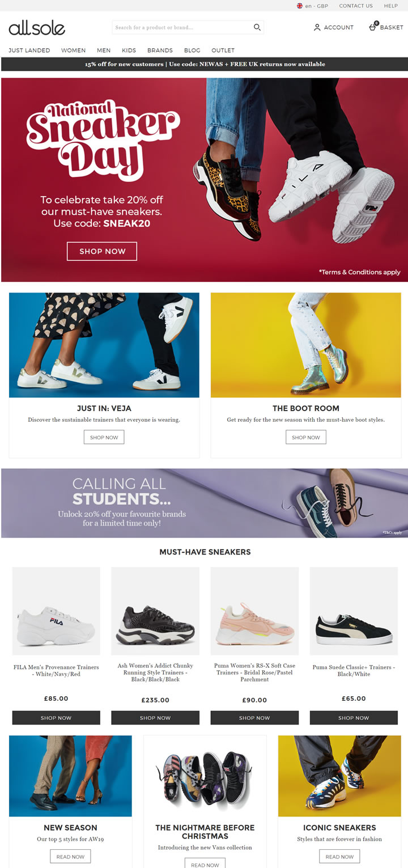The image size is (408, 868).
Task: Click Read Now under New Season
Action: [70, 857]
